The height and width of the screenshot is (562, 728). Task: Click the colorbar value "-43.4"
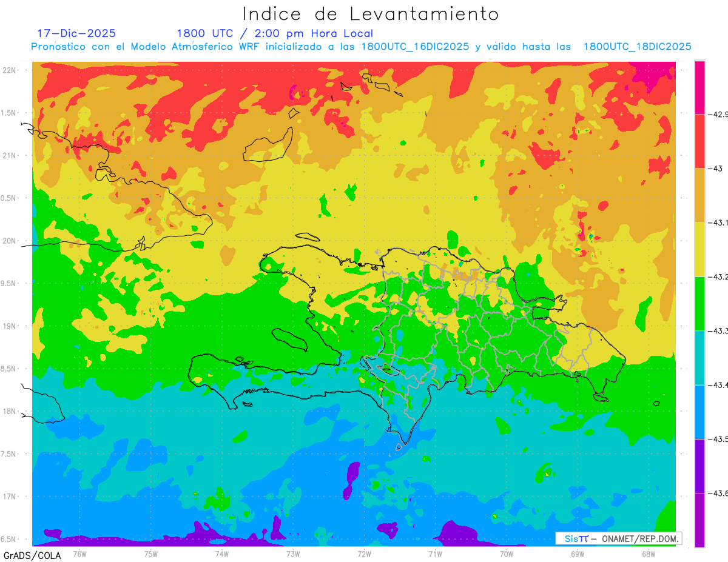coord(718,385)
